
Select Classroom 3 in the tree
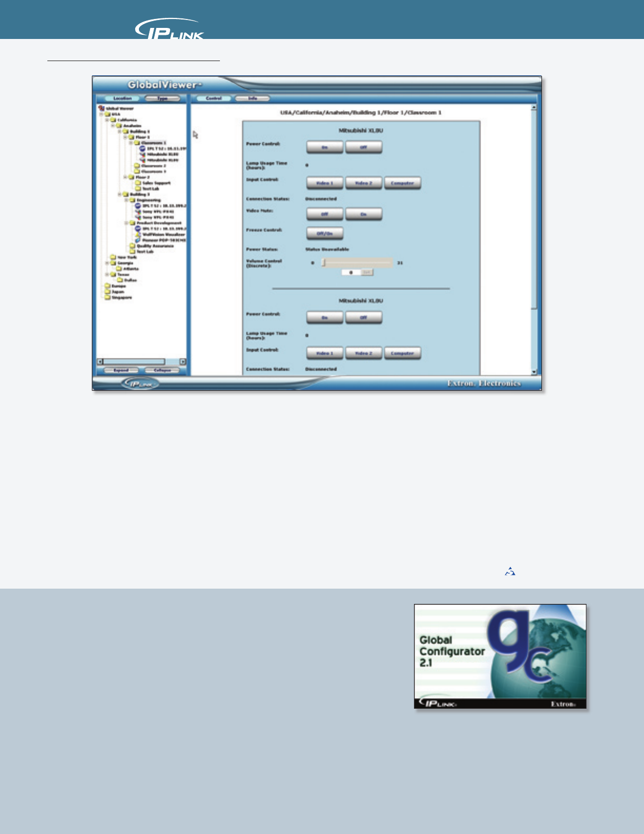(154, 171)
